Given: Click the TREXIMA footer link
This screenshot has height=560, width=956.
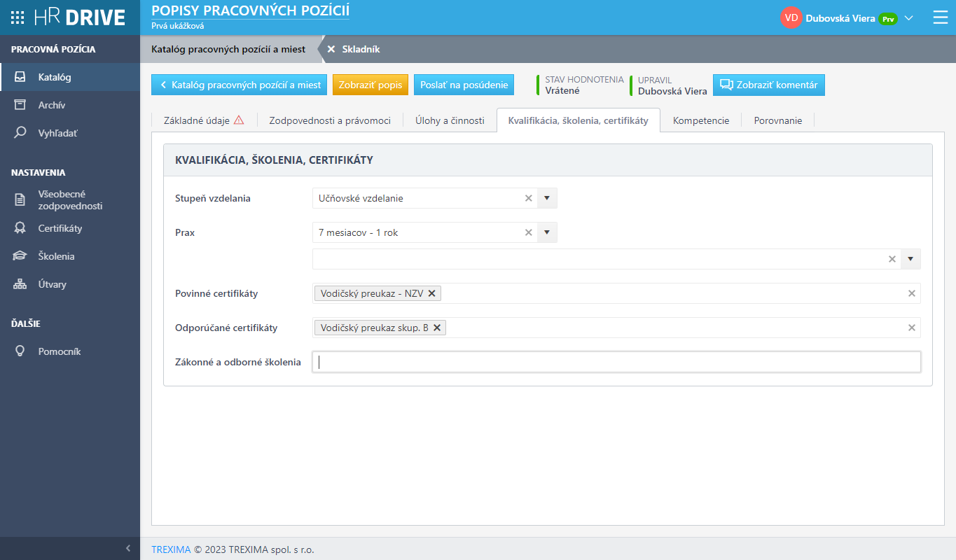Looking at the screenshot, I should 171,549.
